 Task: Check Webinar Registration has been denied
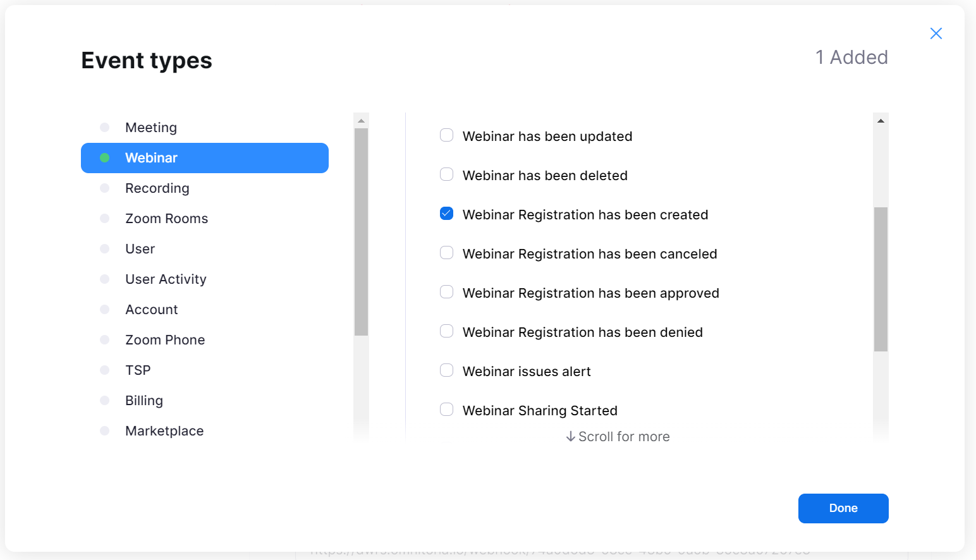click(447, 331)
